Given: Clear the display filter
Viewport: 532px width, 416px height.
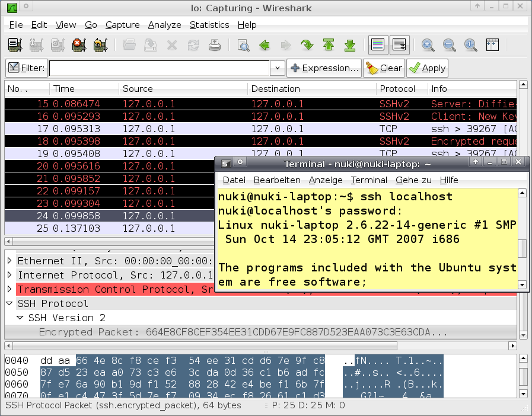Looking at the screenshot, I should click(x=384, y=68).
